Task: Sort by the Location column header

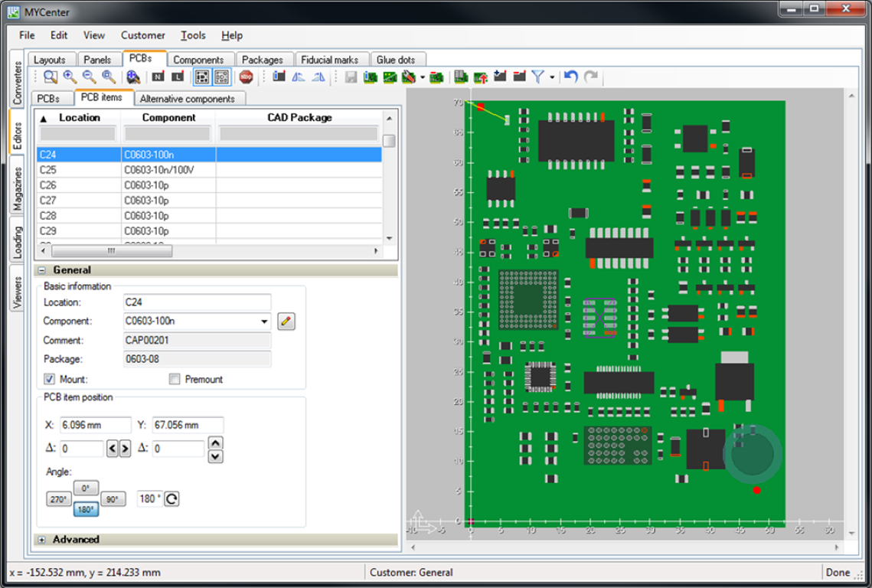Action: pyautogui.click(x=79, y=117)
